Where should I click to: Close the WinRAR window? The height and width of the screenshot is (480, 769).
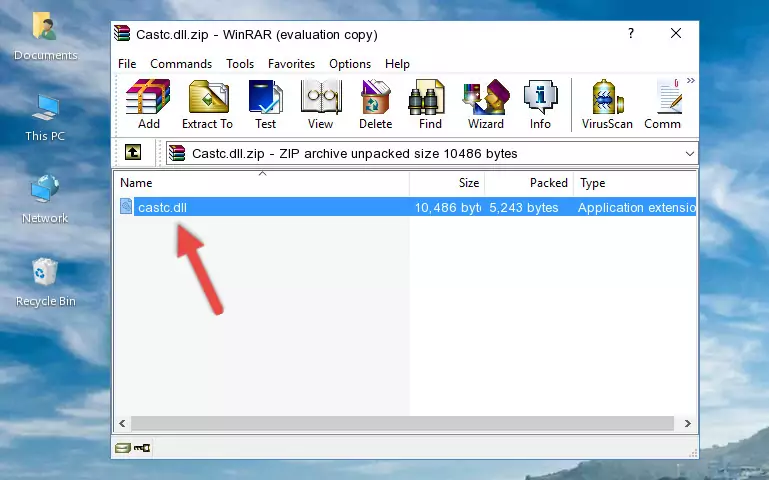click(676, 33)
